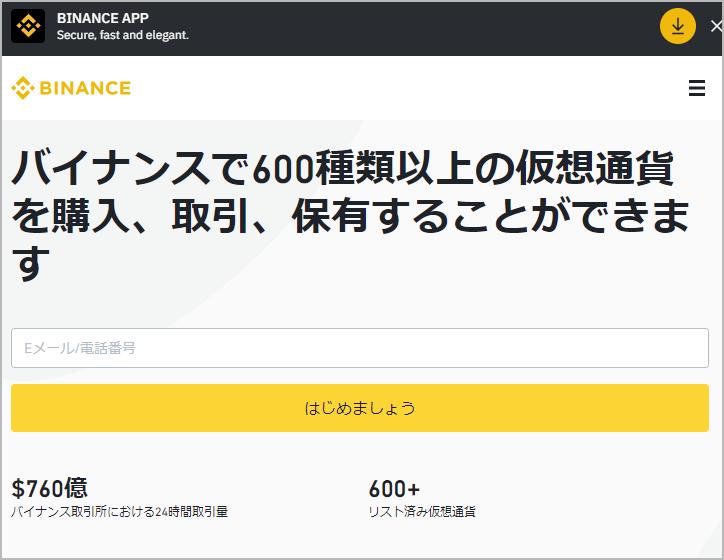724x560 pixels.
Task: Click the バイナンスで600種類以上 headline
Action: tap(351, 215)
